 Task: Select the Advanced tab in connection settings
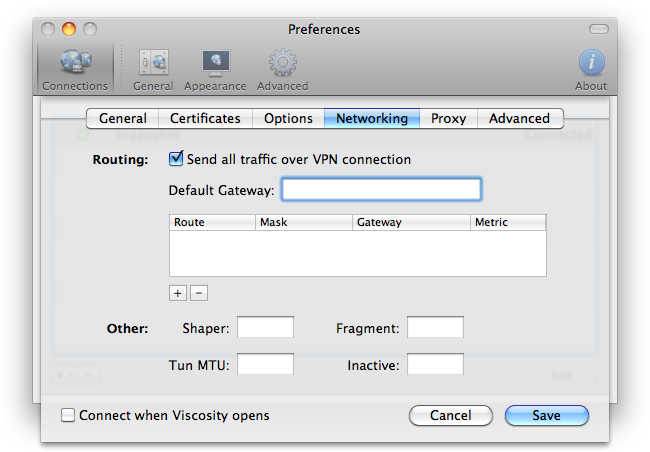(x=519, y=118)
